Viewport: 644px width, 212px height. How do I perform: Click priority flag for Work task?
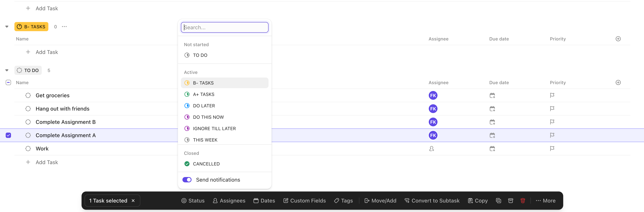552,148
